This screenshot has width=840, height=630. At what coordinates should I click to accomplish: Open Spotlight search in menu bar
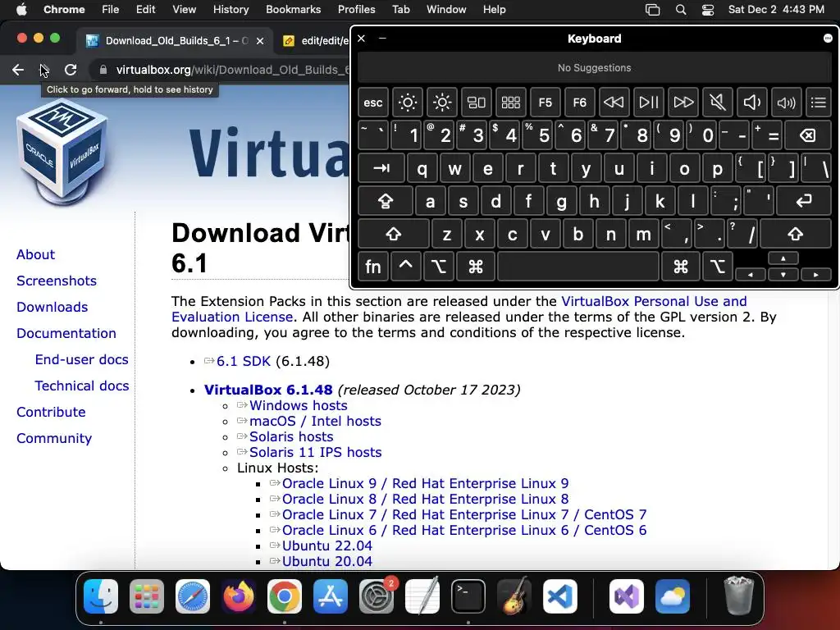[x=680, y=10]
